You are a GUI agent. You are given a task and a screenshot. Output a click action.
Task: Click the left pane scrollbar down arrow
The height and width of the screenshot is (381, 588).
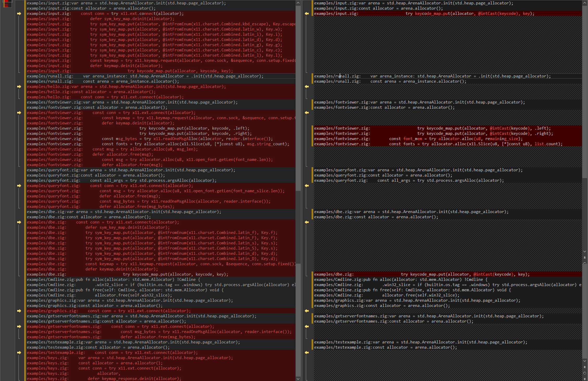298,379
